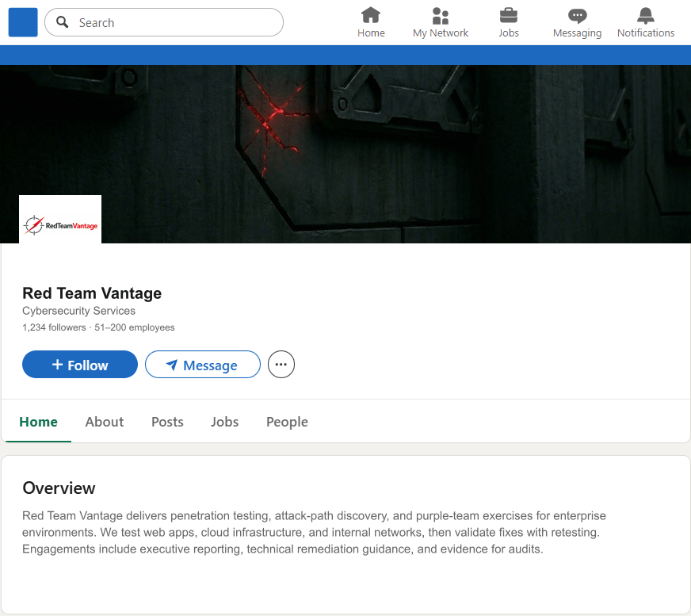The height and width of the screenshot is (616, 691).
Task: Focus the Search input field
Action: [x=164, y=22]
